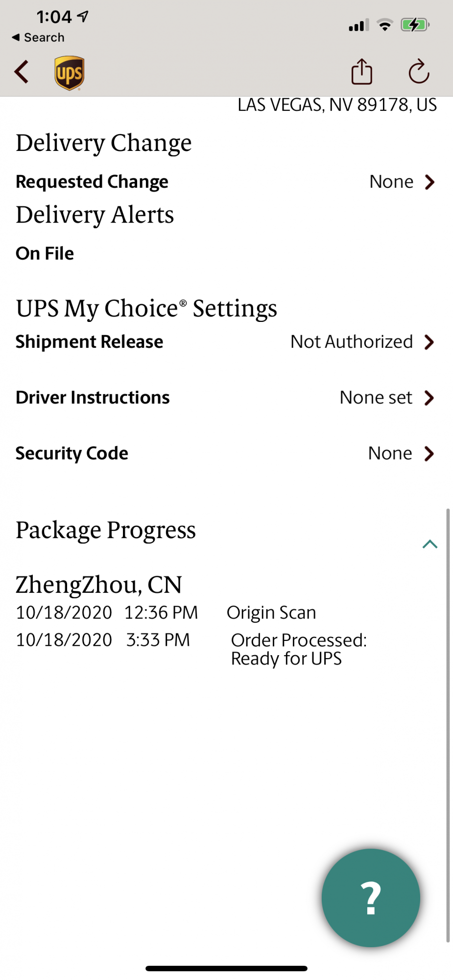Return to Search via status bar

click(x=38, y=37)
